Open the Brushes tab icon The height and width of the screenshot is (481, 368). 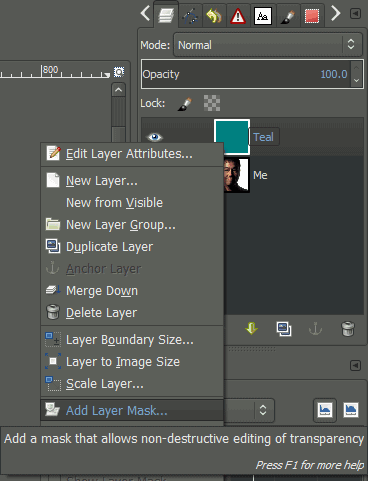point(287,16)
